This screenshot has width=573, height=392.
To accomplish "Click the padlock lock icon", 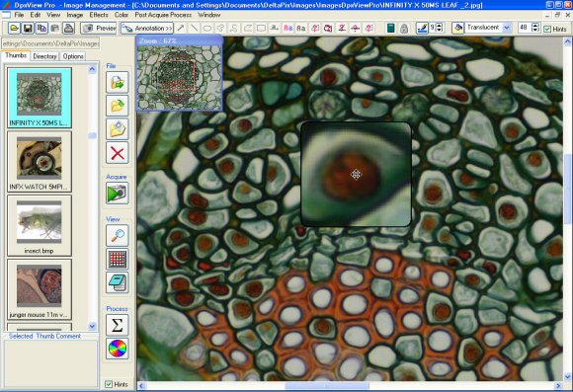I will 404,28.
